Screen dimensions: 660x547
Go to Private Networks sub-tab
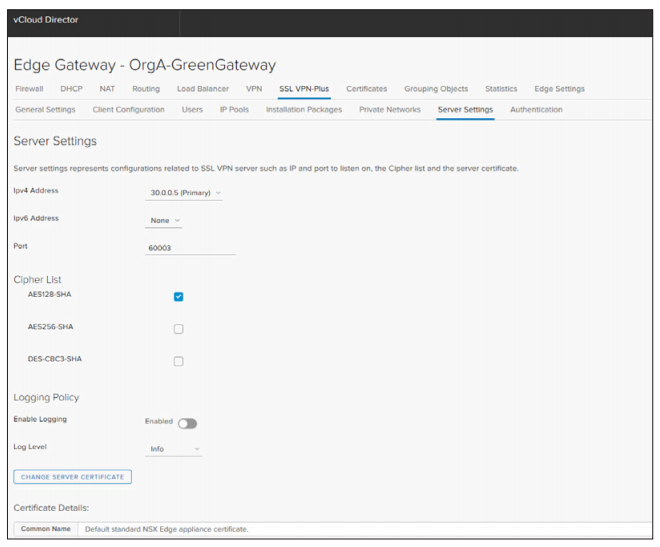coord(390,109)
